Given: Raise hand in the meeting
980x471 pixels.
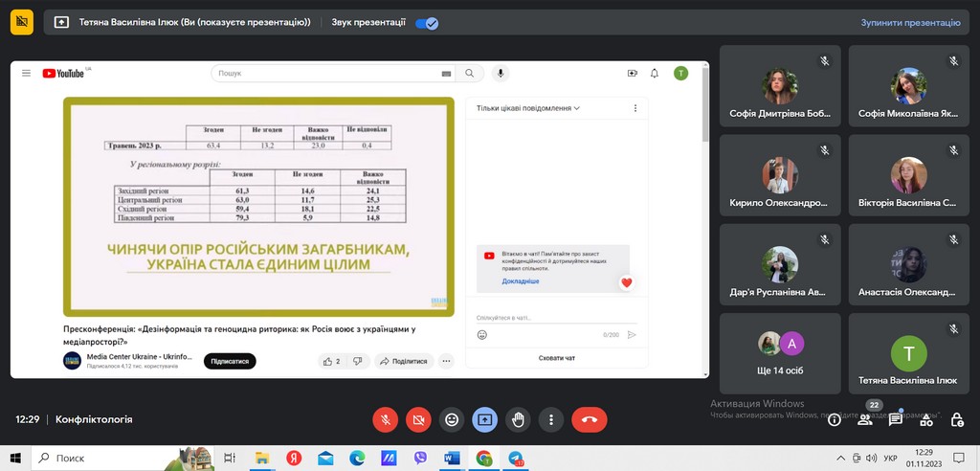Looking at the screenshot, I should (x=518, y=419).
